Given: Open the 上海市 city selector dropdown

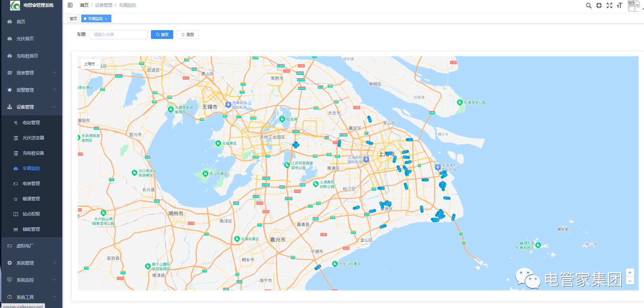Looking at the screenshot, I should point(91,64).
